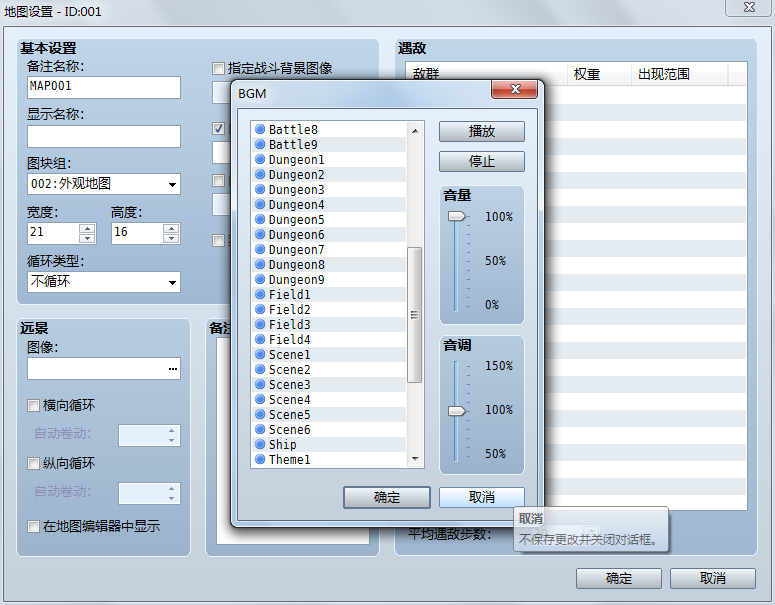Select the Scene2 BGM entry

click(x=329, y=369)
